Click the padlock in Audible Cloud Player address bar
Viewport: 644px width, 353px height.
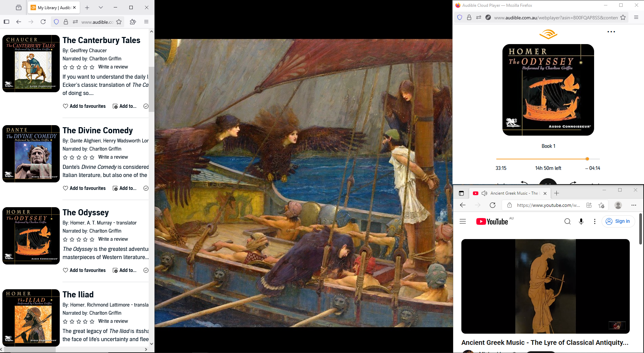(469, 17)
